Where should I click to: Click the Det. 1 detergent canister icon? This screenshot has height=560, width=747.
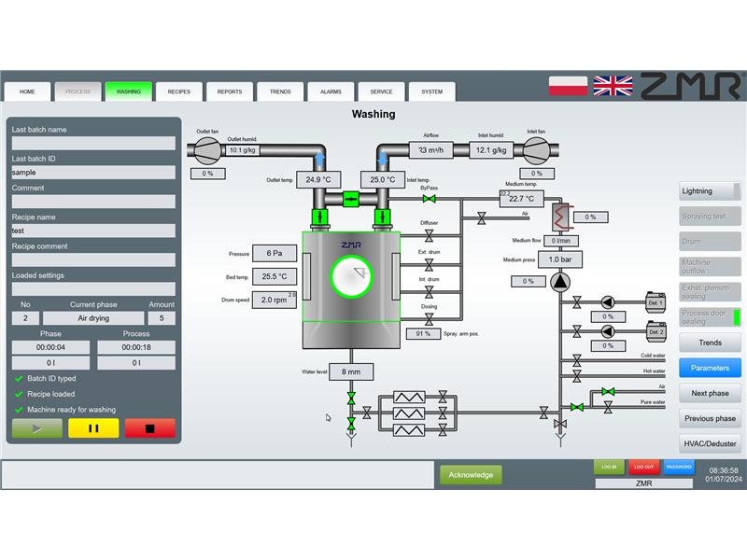coord(655,302)
